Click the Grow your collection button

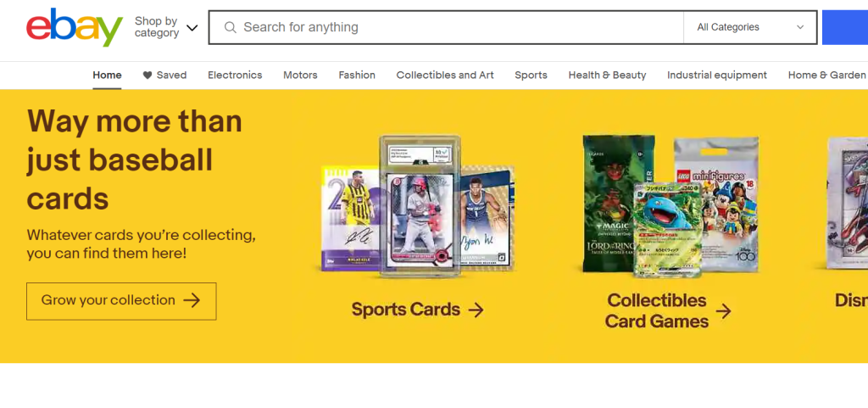pos(121,301)
